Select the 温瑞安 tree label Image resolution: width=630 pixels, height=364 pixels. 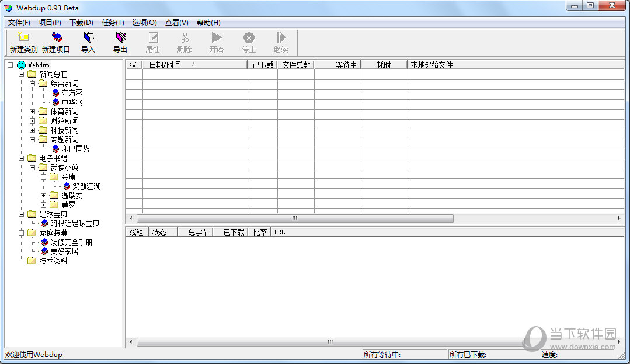(72, 195)
